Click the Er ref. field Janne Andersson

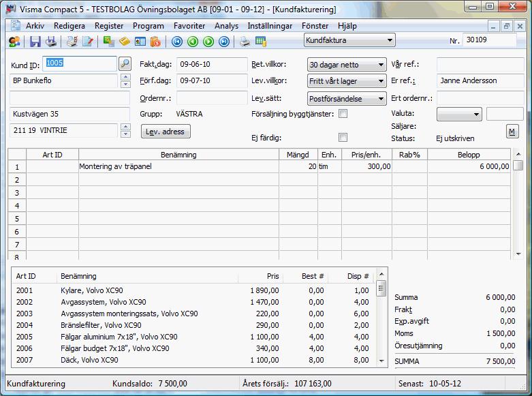click(x=480, y=81)
